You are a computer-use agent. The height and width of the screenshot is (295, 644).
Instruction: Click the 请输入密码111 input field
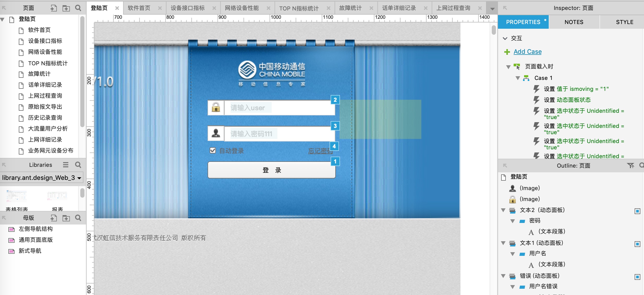(279, 134)
